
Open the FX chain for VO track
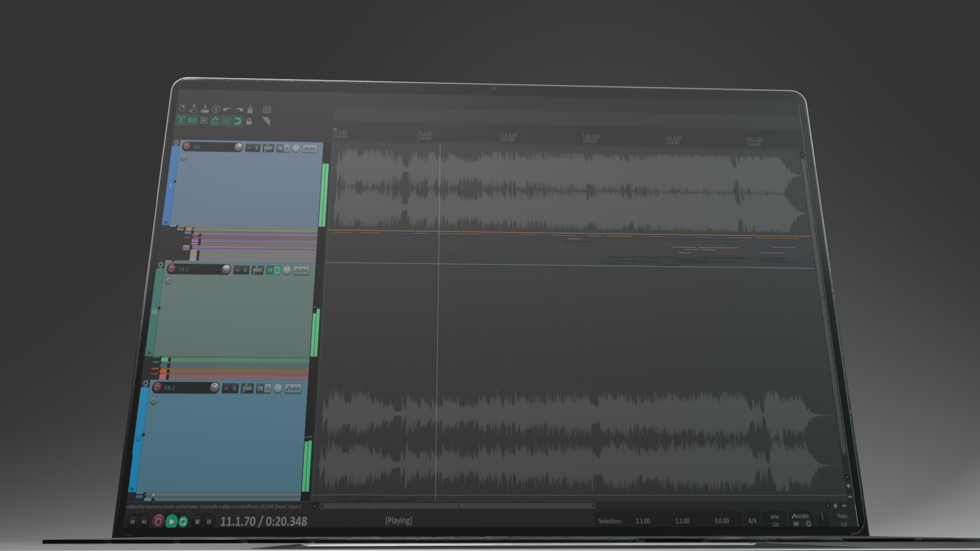280,148
